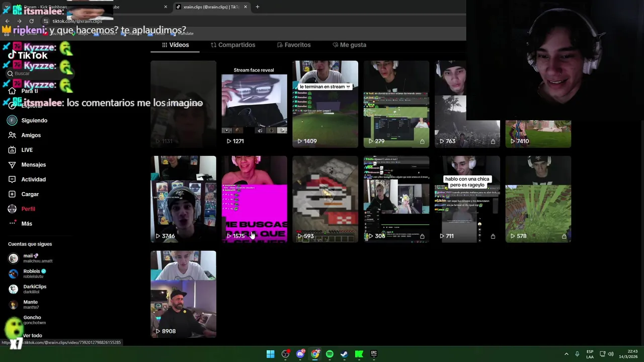The image size is (644, 362).
Task: Reload the TikTok page
Action: pos(31,21)
